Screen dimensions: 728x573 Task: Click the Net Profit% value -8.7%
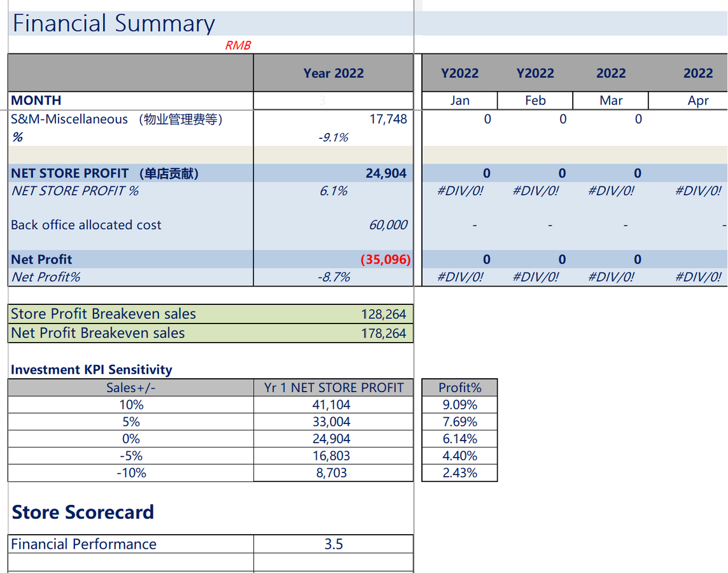coord(333,277)
